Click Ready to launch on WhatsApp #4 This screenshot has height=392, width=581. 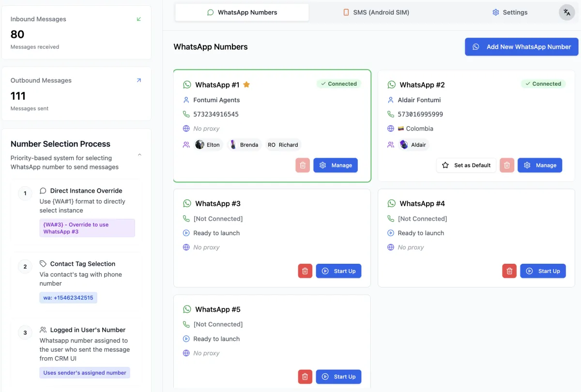(421, 233)
